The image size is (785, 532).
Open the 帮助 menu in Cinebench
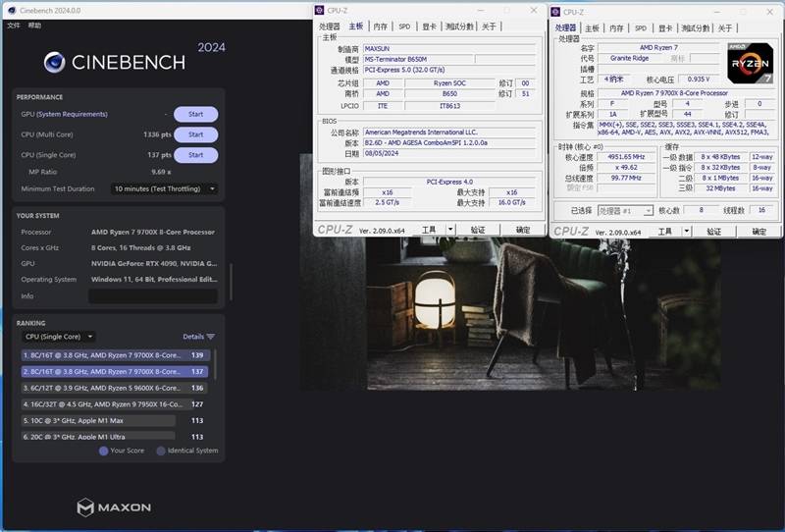35,25
